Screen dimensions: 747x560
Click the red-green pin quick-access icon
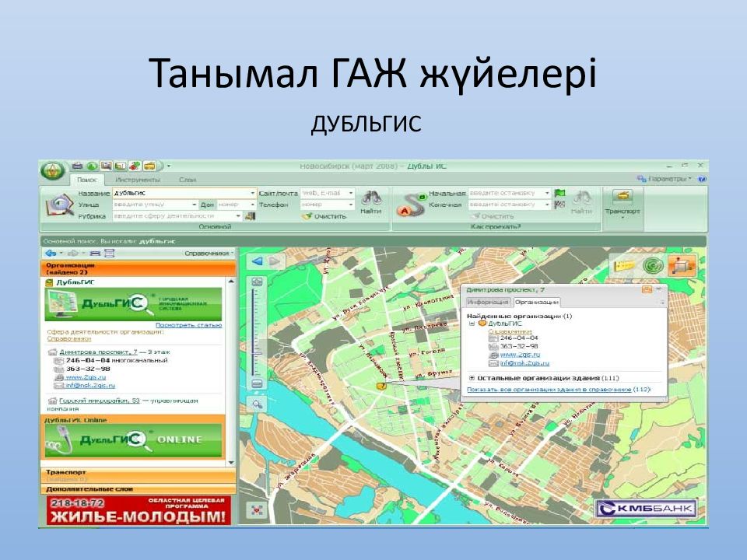pos(135,166)
